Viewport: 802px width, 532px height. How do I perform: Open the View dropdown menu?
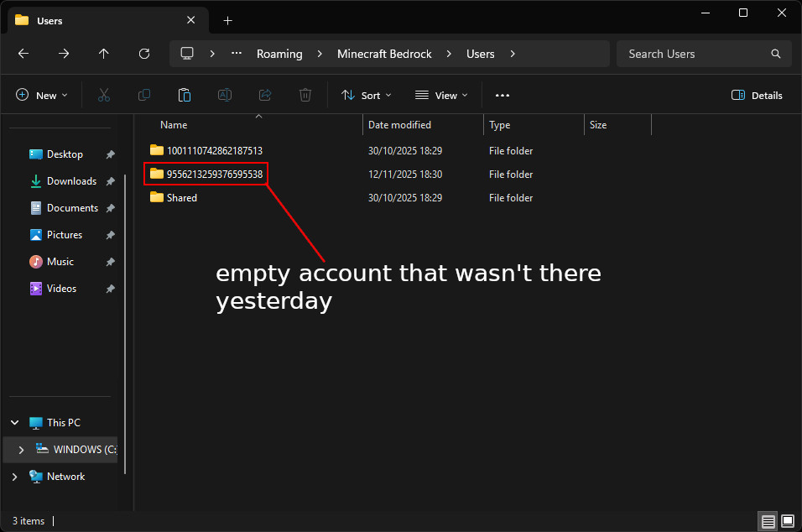coord(441,95)
